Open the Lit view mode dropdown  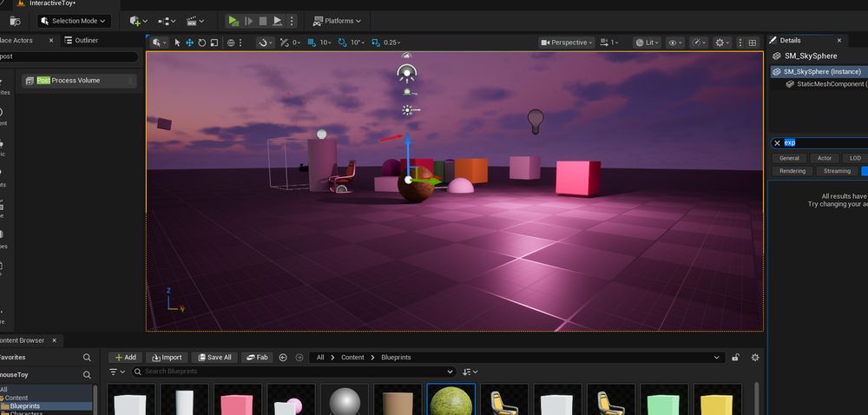(x=648, y=43)
